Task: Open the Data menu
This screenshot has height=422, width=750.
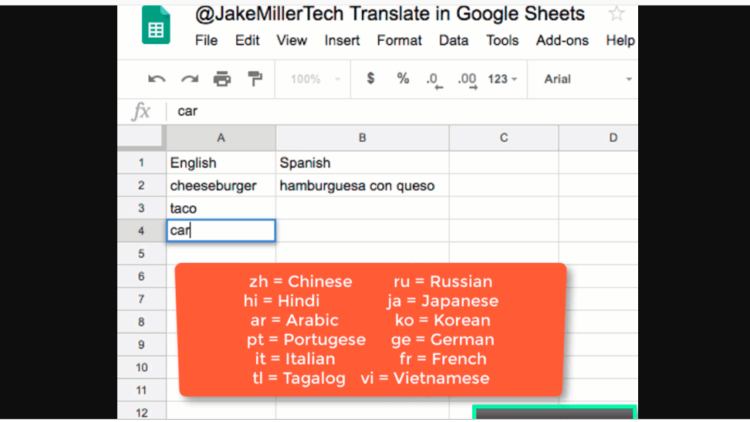Action: click(453, 41)
